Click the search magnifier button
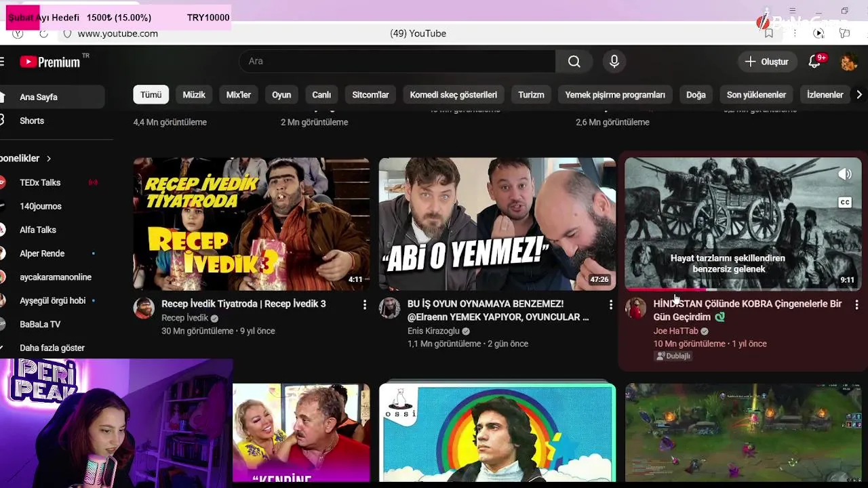This screenshot has height=488, width=868. click(x=574, y=62)
